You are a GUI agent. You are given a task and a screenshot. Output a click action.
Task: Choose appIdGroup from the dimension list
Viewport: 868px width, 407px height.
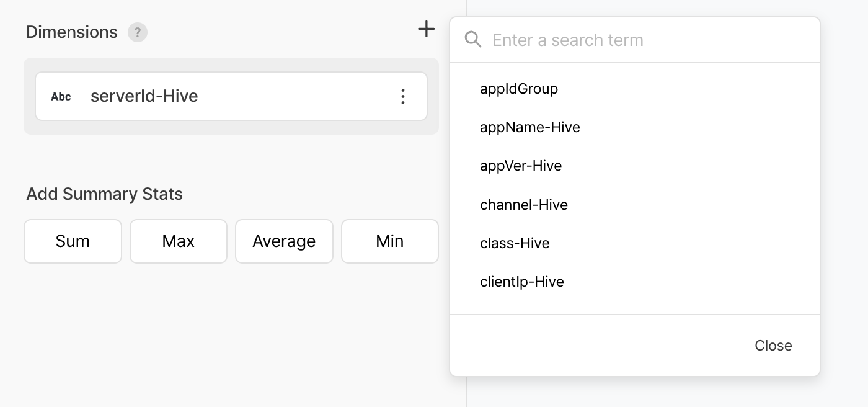click(x=519, y=89)
